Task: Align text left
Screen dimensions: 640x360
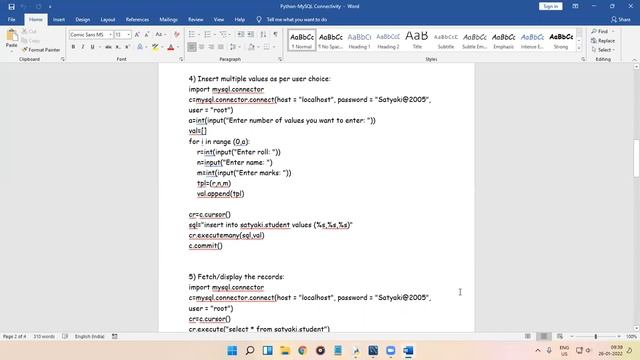Action: 191,47
